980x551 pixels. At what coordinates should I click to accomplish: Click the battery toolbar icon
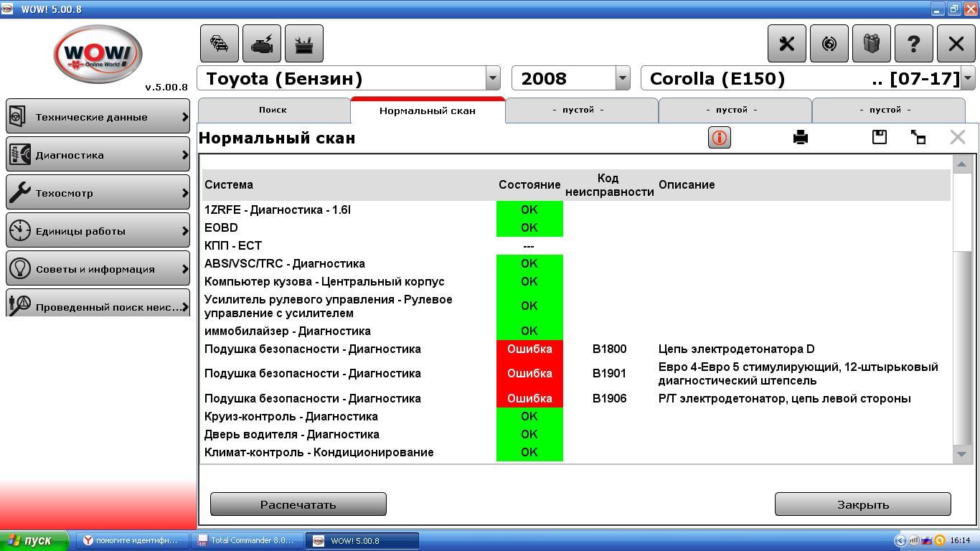[x=304, y=44]
